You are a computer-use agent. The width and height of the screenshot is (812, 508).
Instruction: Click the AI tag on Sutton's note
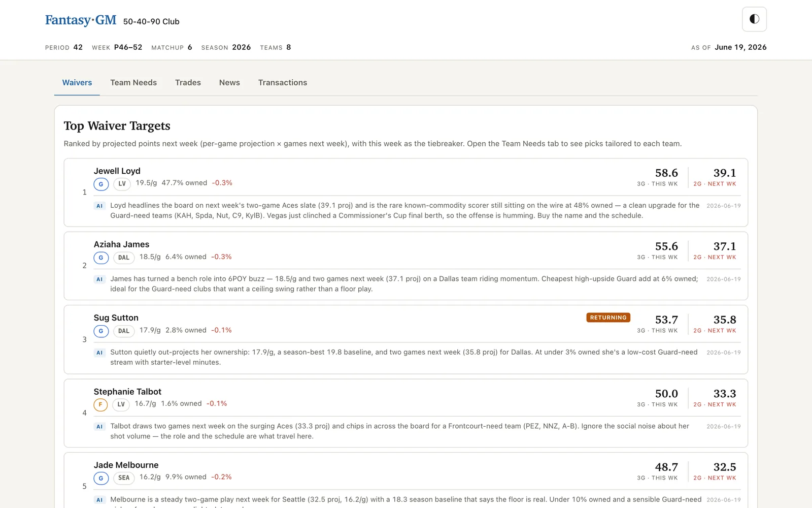point(99,353)
